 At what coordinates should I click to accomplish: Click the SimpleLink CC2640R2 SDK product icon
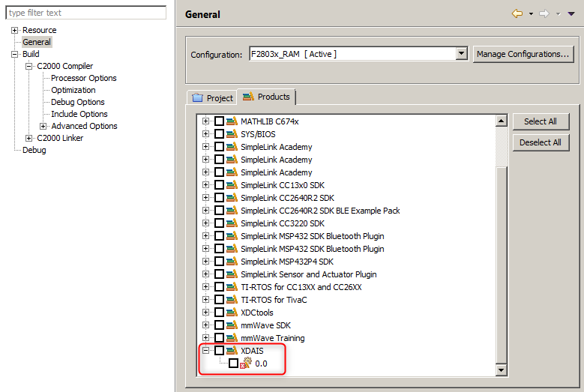pos(232,197)
